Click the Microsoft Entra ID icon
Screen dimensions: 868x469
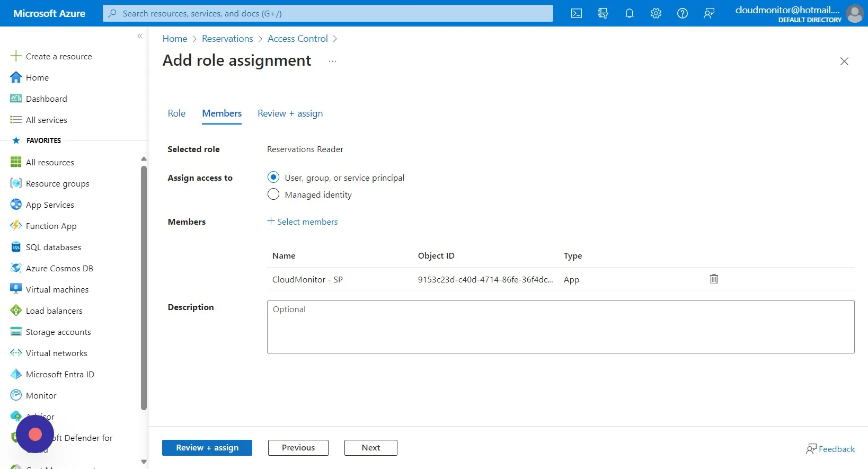pos(16,374)
